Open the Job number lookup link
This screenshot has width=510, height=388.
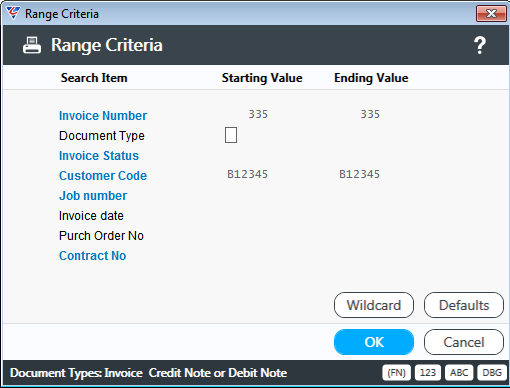[93, 196]
